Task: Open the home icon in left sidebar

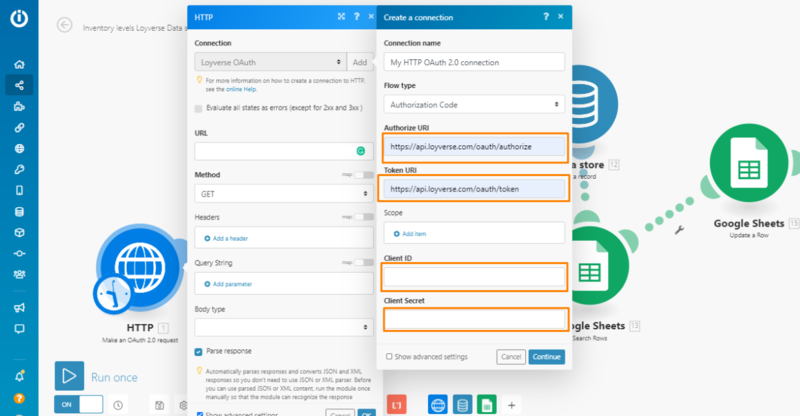Action: [x=19, y=64]
